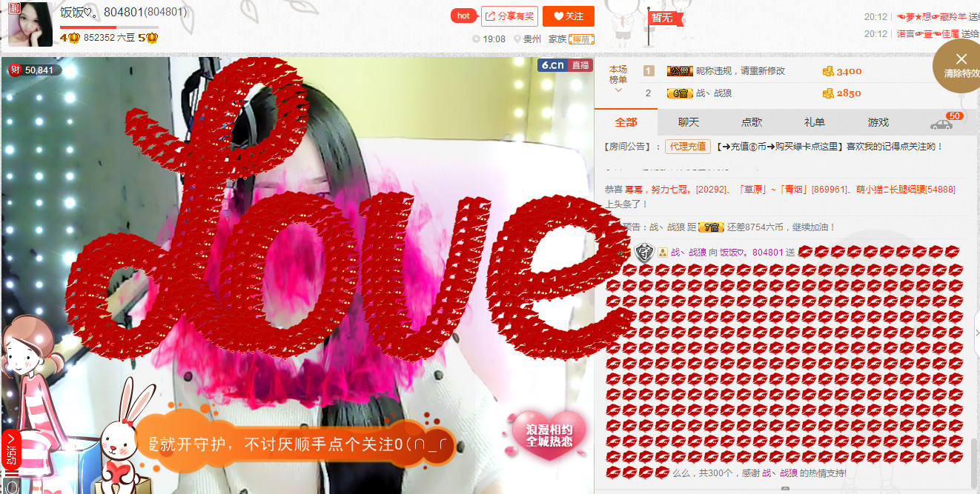Click the 代理充值 button in the announcement
The height and width of the screenshot is (494, 980).
688,147
